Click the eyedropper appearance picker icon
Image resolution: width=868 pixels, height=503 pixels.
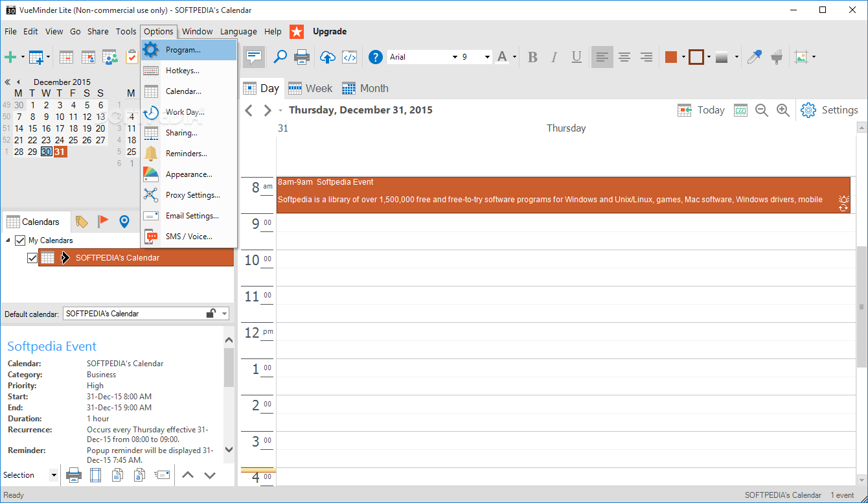click(754, 57)
